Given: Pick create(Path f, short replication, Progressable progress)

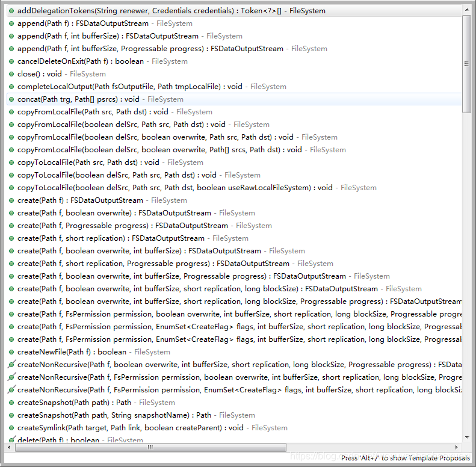Looking at the screenshot, I should [x=233, y=264].
